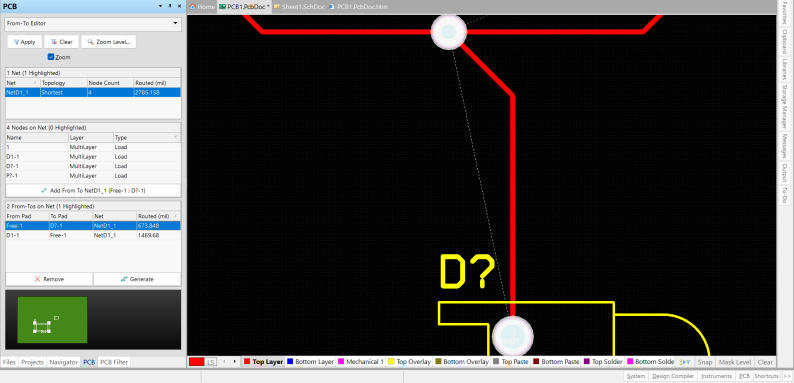Image resolution: width=794 pixels, height=383 pixels.
Task: Switch to the Home tab
Action: pos(202,7)
